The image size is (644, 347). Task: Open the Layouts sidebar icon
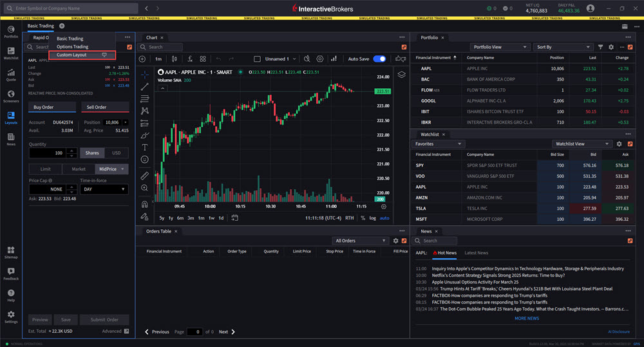[x=11, y=117]
